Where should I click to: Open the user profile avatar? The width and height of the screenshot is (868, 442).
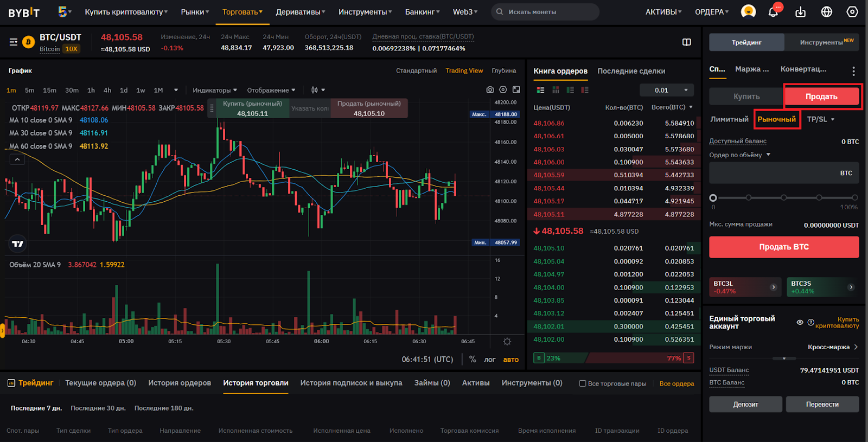748,11
